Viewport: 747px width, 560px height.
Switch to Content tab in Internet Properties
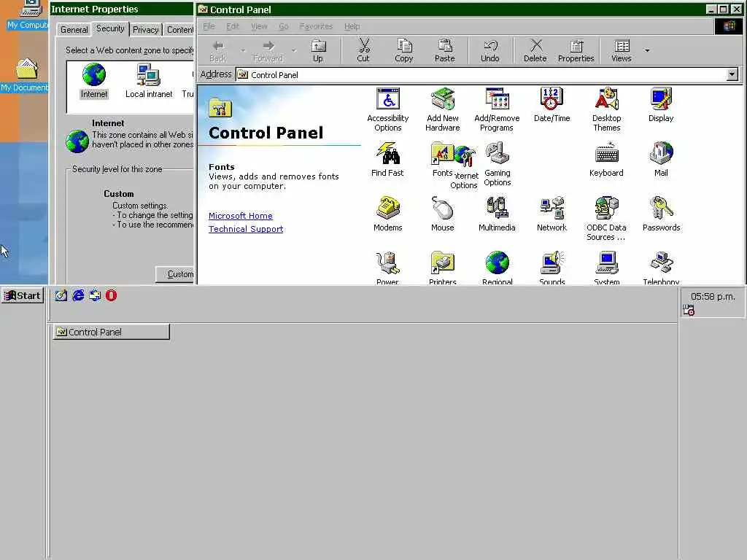[179, 29]
